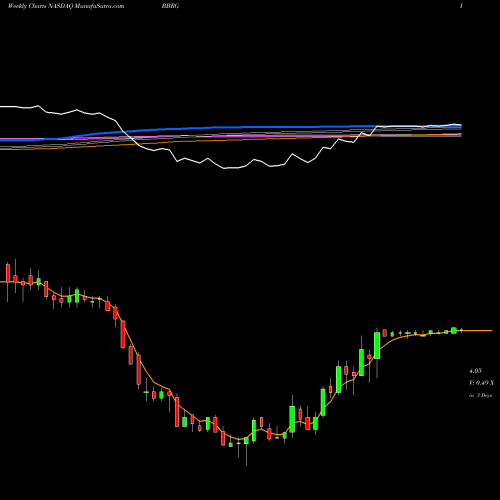Image resolution: width=500 pixels, height=500 pixels.
Task: Click the BBRG ticker symbol label
Action: click(x=170, y=6)
